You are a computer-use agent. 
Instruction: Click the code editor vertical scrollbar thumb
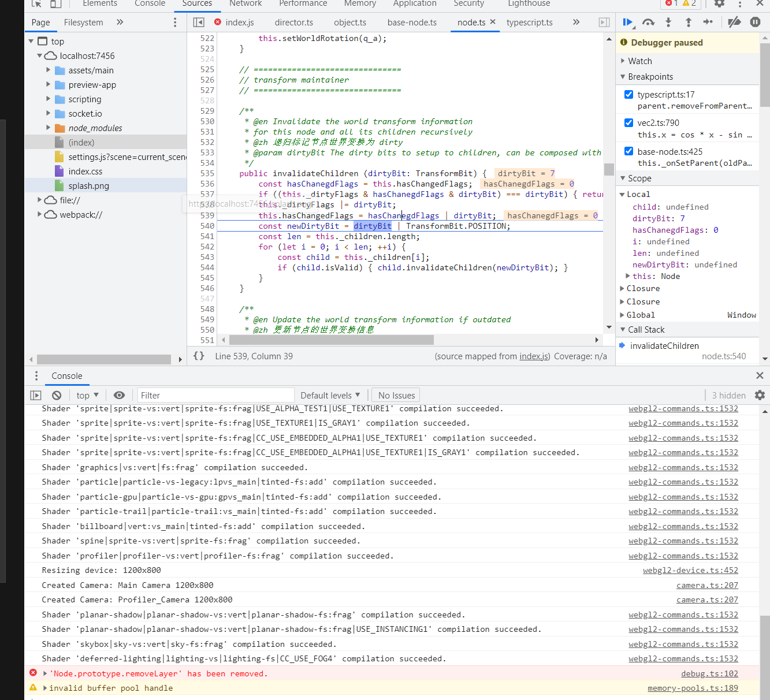[x=609, y=169]
